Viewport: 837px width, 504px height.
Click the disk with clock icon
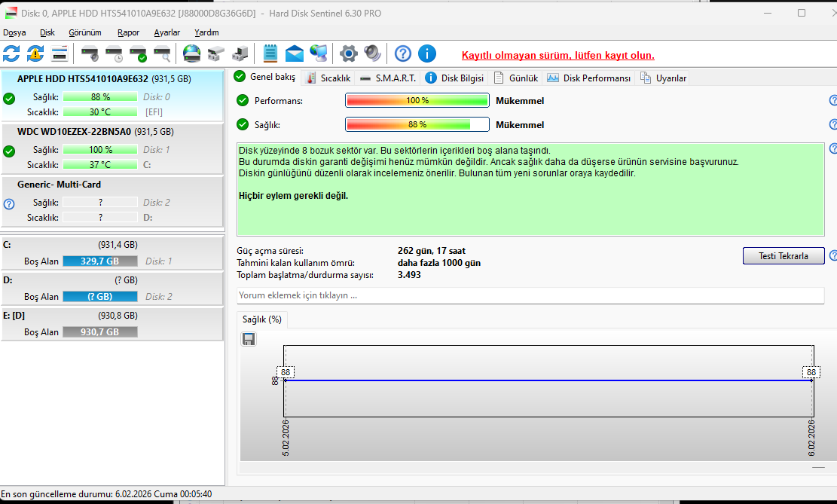(114, 53)
